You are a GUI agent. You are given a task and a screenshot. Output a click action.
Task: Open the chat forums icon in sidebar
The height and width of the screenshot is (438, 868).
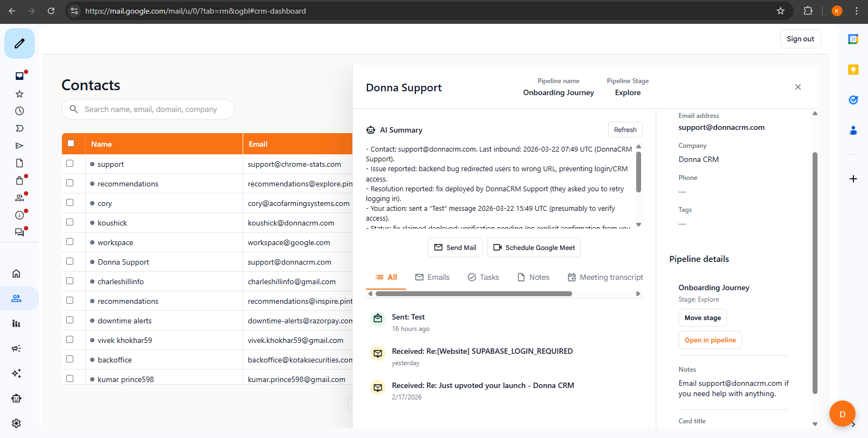20,233
